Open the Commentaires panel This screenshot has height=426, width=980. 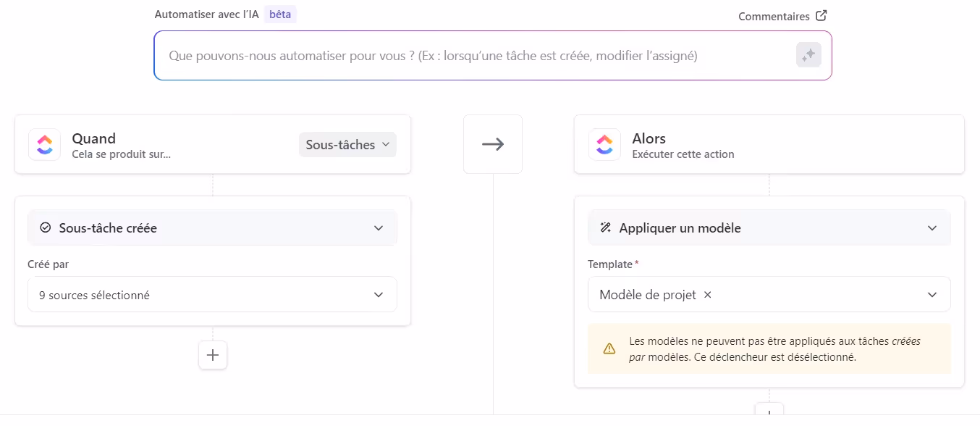773,15
